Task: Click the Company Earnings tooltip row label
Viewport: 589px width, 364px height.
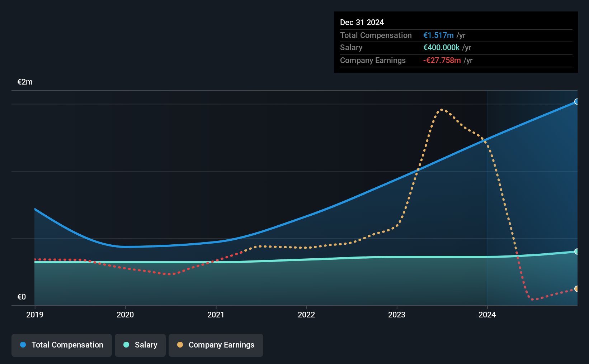Action: pyautogui.click(x=373, y=60)
